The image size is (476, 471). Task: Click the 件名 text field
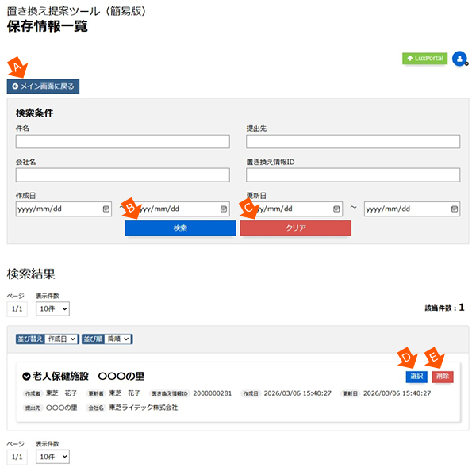click(x=122, y=141)
